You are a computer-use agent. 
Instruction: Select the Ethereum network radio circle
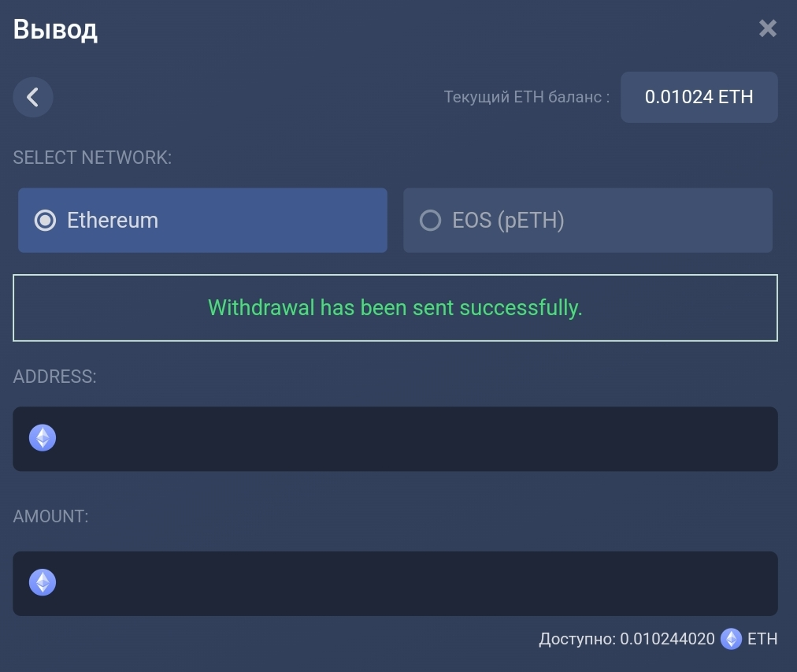[46, 221]
